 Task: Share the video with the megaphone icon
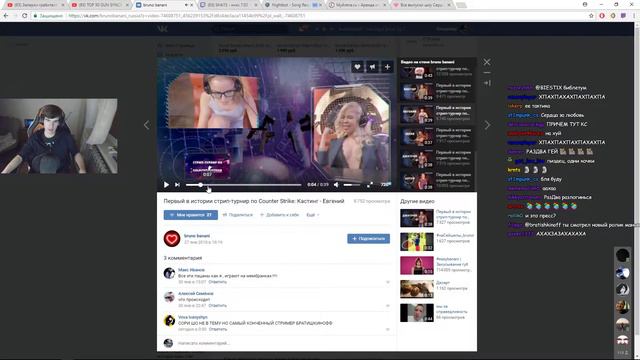click(x=372, y=67)
